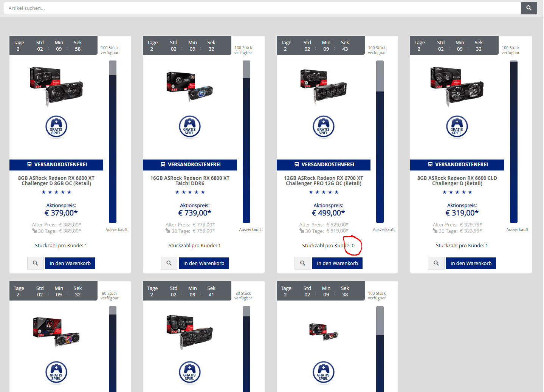Viewport: 544px width, 392px height.
Task: Click stock progress bar of RX 6800 XT
Action: (246, 142)
